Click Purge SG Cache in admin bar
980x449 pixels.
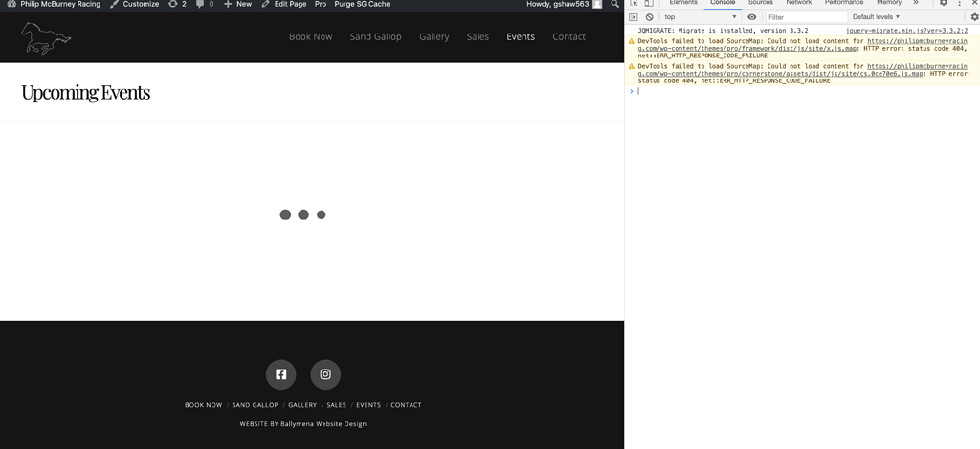point(362,5)
